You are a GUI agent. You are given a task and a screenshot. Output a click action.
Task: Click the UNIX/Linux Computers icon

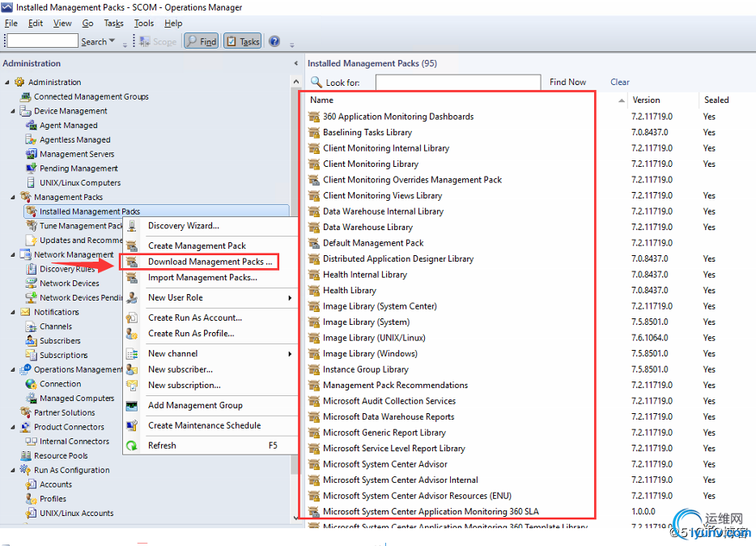31,183
